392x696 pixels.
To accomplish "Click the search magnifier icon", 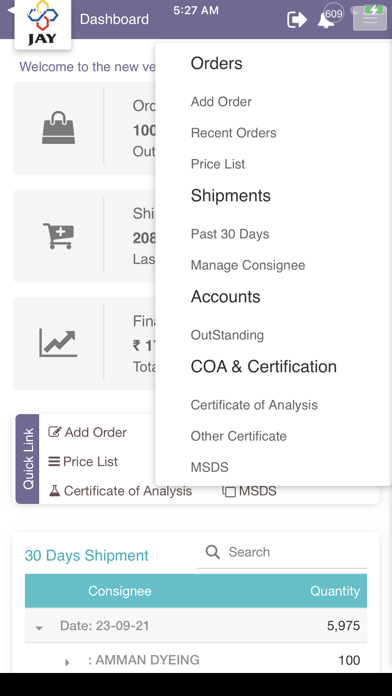I will (x=213, y=552).
